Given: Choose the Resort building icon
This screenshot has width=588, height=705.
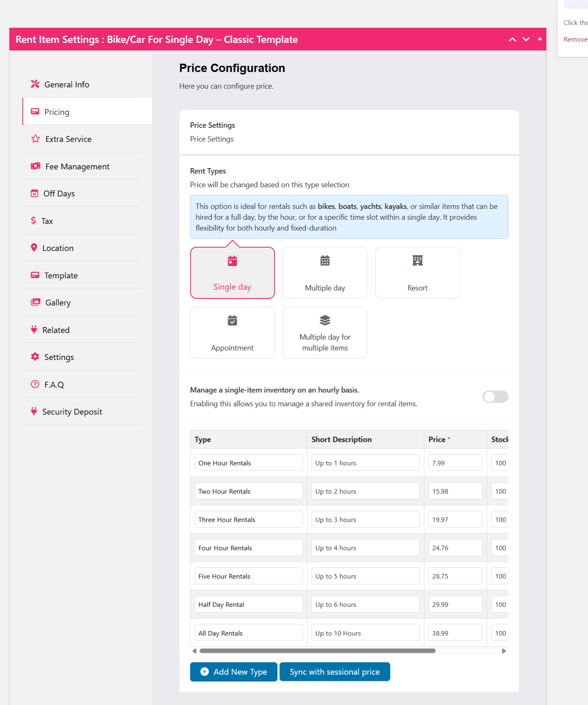Looking at the screenshot, I should click(x=417, y=261).
